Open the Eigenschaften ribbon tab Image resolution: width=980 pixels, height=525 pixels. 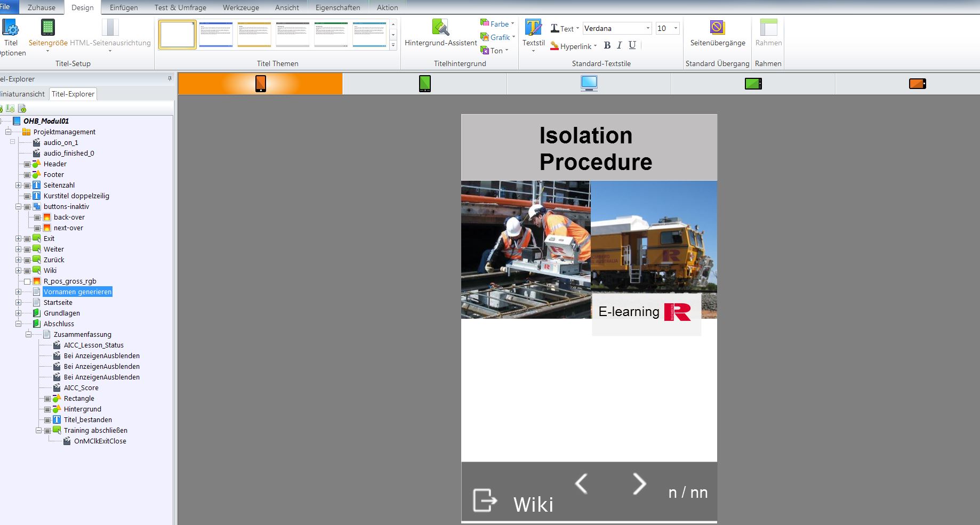[338, 7]
